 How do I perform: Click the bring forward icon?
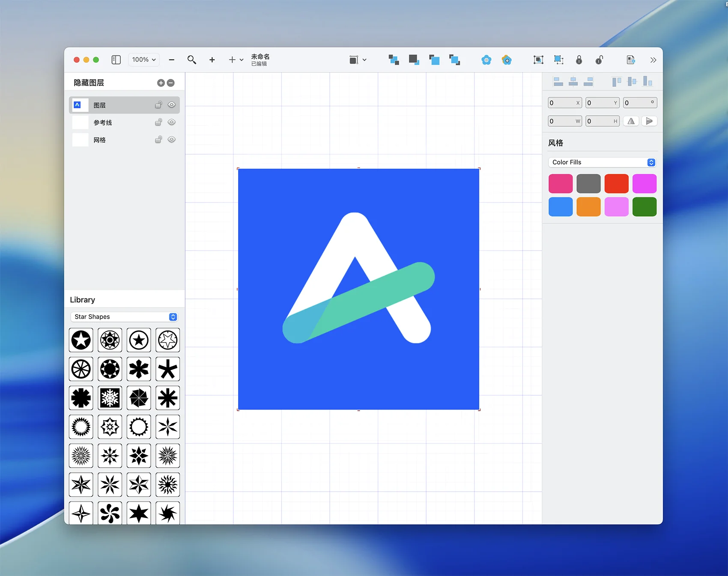(x=394, y=60)
